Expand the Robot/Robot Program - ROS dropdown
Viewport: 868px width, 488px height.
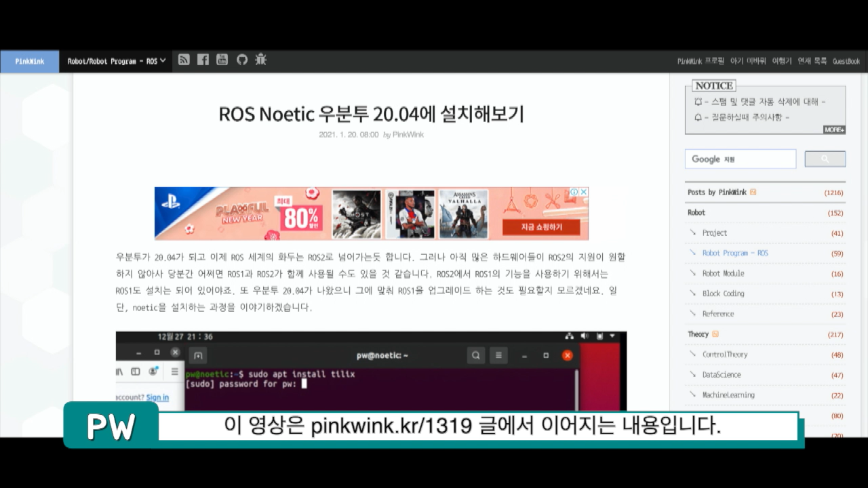coord(117,61)
